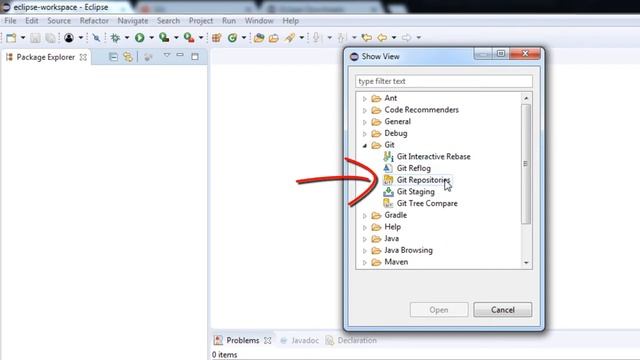Viewport: 640px width, 360px height.
Task: Maximize the Package Explorer view
Action: click(195, 57)
